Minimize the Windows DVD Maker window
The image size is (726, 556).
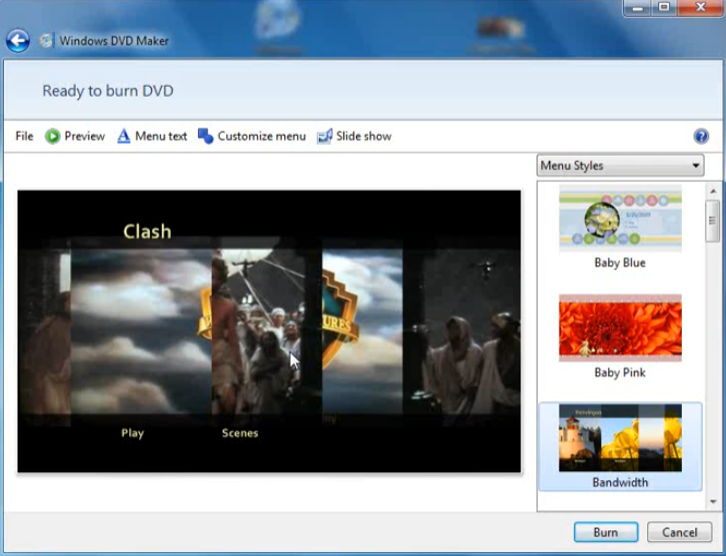click(x=637, y=7)
